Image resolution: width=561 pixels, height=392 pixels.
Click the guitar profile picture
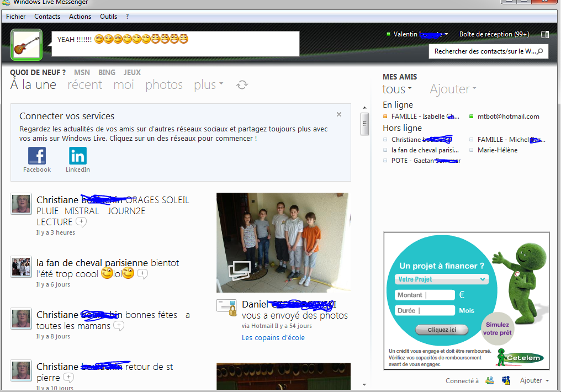(x=27, y=45)
